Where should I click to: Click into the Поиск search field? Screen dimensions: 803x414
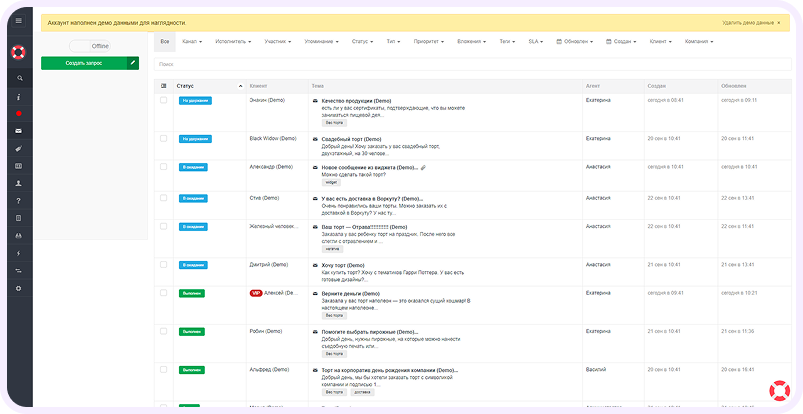point(470,63)
